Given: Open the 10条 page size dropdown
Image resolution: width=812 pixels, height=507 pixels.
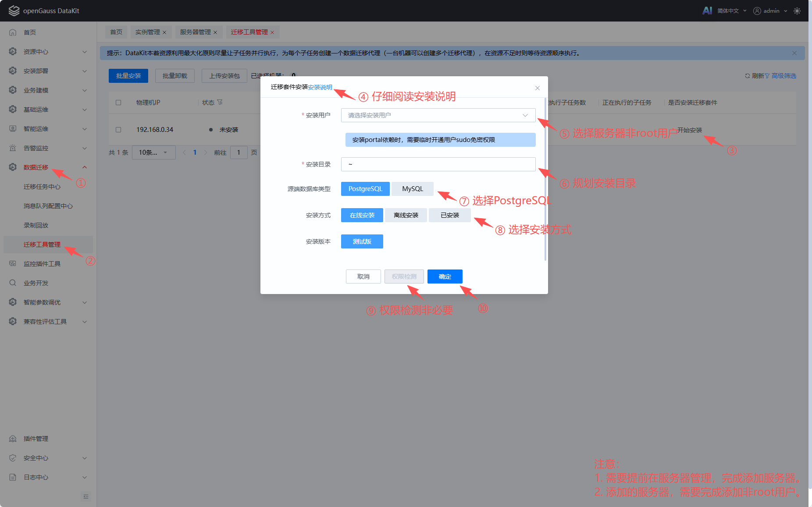Looking at the screenshot, I should click(x=153, y=152).
